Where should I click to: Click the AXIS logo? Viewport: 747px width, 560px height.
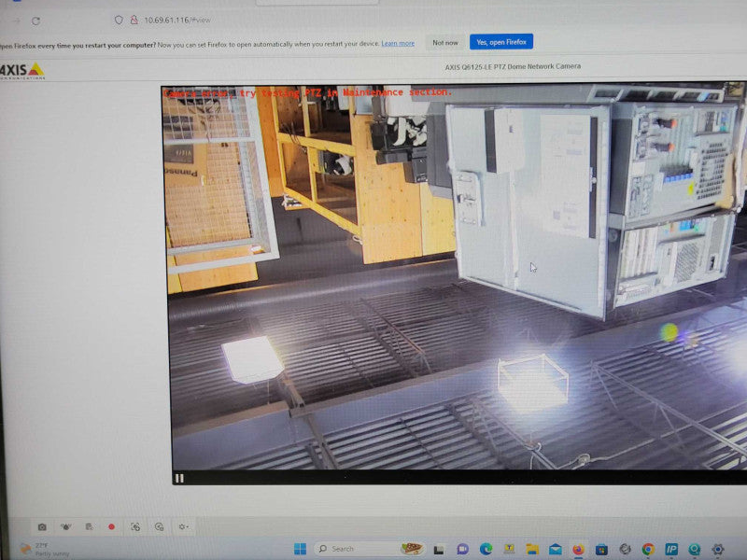click(21, 71)
